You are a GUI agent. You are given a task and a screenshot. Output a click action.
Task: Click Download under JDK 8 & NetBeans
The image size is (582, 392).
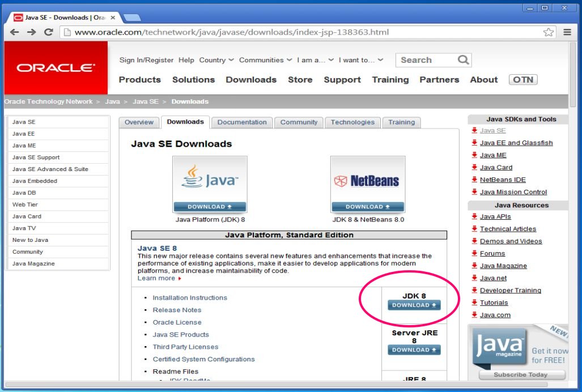coord(368,207)
